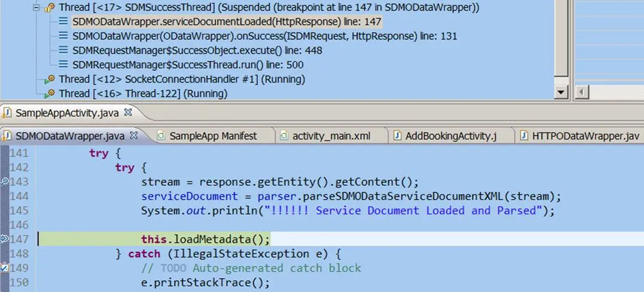Select Thread [<12> SocketConnectionHandler #1] entry

tap(182, 79)
